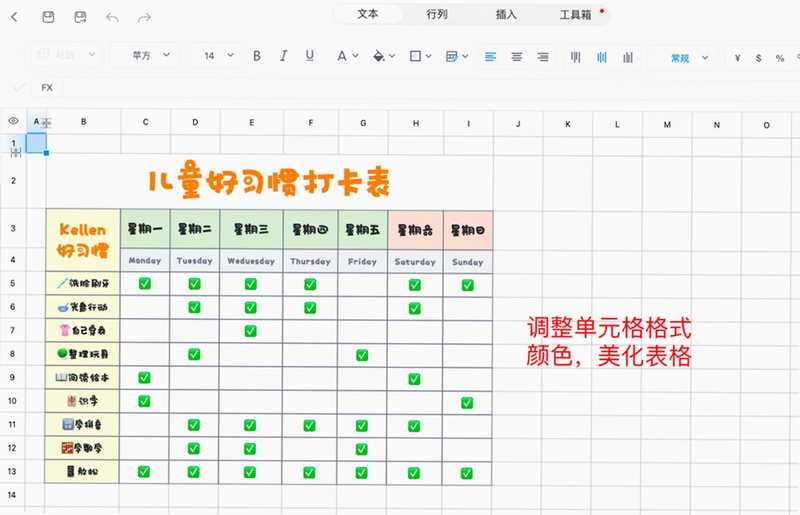The width and height of the screenshot is (800, 515).
Task: Click the green 星期一 header cell
Action: pos(145,229)
